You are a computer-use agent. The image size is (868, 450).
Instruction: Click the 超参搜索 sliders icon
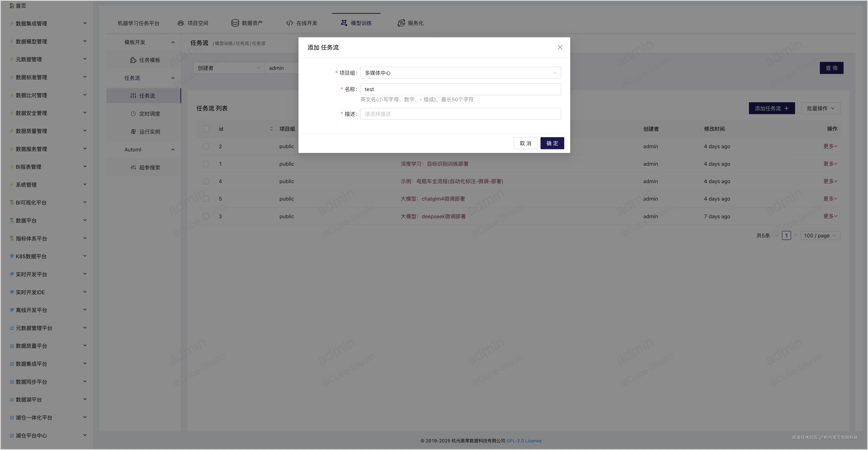pyautogui.click(x=133, y=167)
